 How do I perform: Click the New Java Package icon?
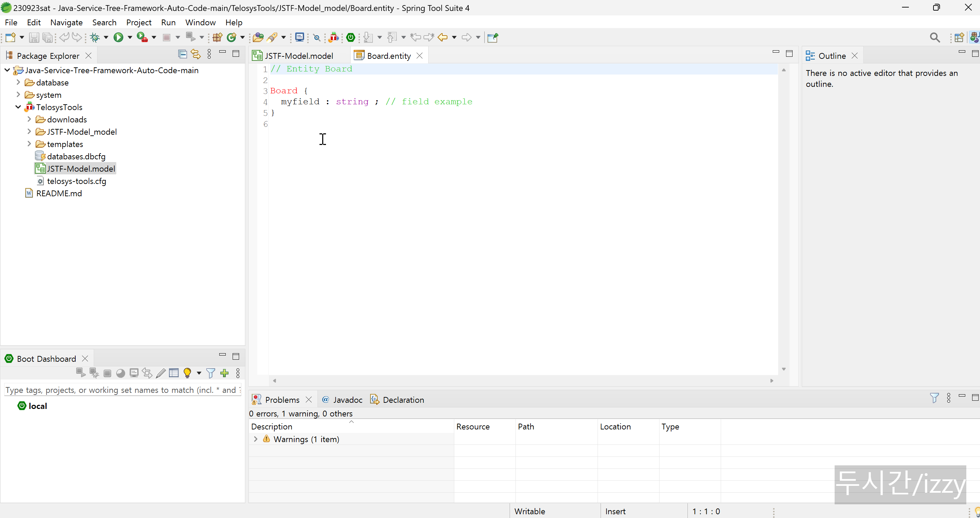tap(218, 37)
